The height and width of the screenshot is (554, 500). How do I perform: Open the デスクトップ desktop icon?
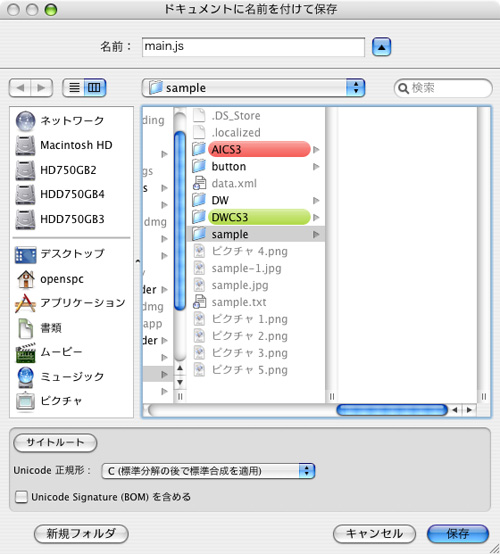click(x=25, y=255)
